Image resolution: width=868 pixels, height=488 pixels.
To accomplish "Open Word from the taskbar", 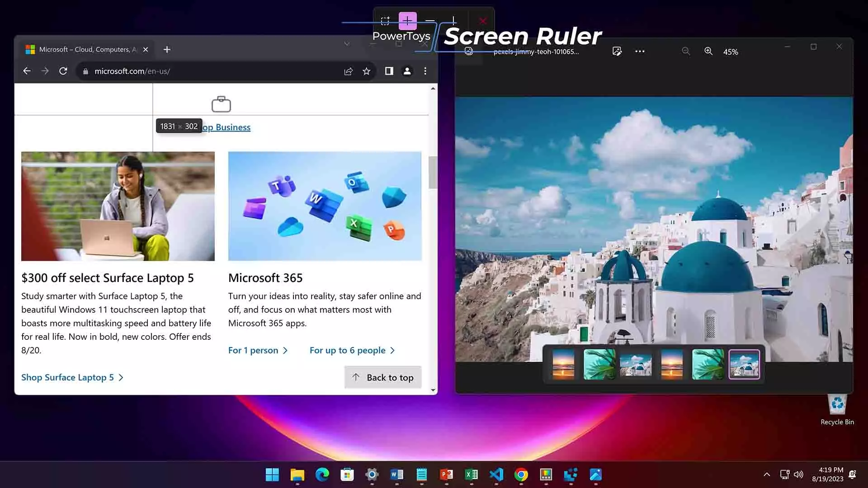I will (397, 474).
